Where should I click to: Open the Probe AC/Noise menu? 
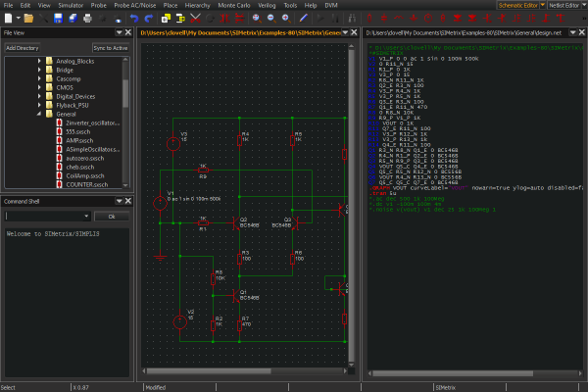pyautogui.click(x=135, y=5)
